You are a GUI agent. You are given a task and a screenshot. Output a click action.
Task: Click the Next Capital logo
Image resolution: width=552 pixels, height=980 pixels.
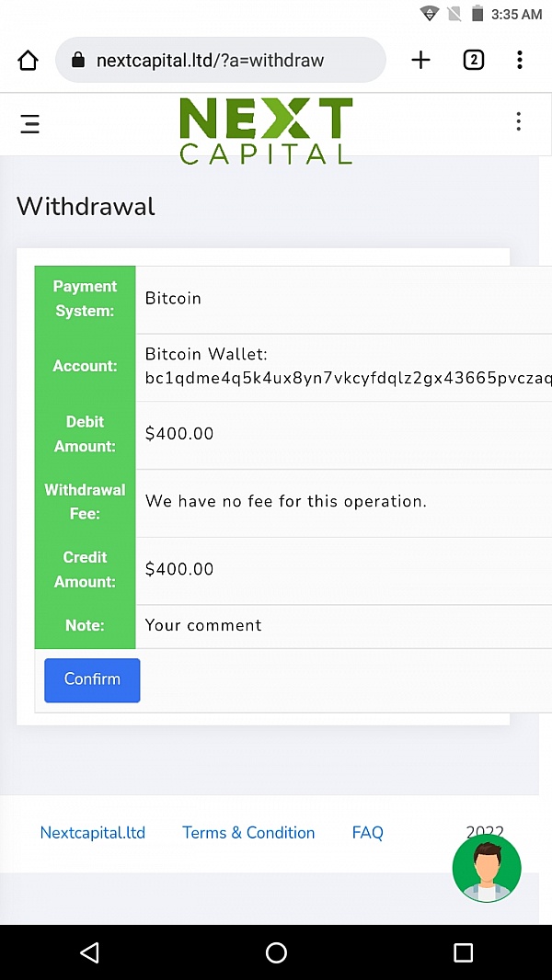[x=266, y=131]
